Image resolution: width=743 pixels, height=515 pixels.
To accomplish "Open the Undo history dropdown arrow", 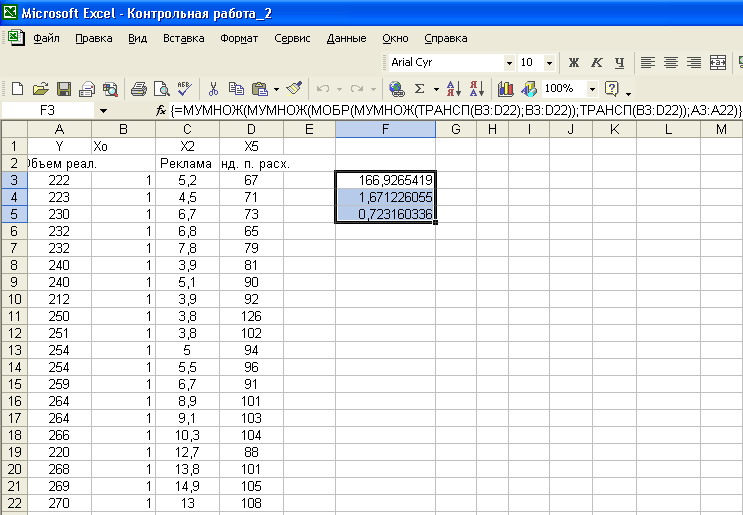I will (x=339, y=89).
